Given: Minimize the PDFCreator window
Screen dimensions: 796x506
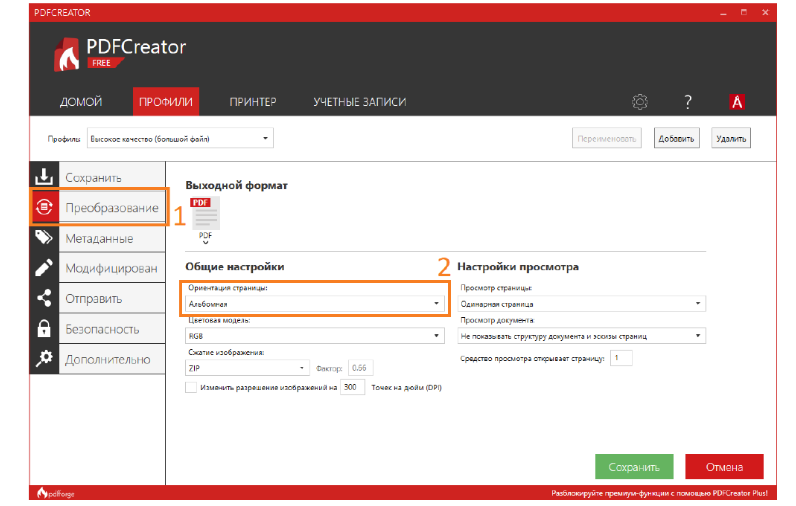Looking at the screenshot, I should (723, 13).
